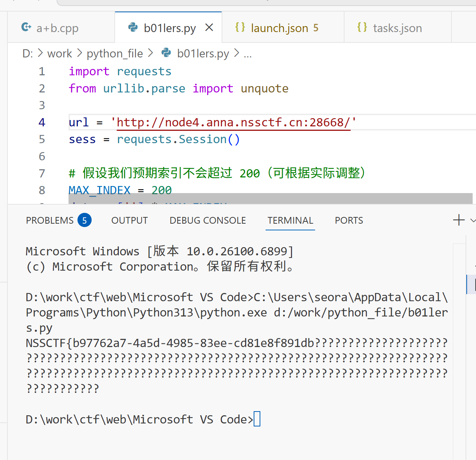Open the DEBUG CONSOLE panel tab
The image size is (476, 460).
pyautogui.click(x=208, y=220)
